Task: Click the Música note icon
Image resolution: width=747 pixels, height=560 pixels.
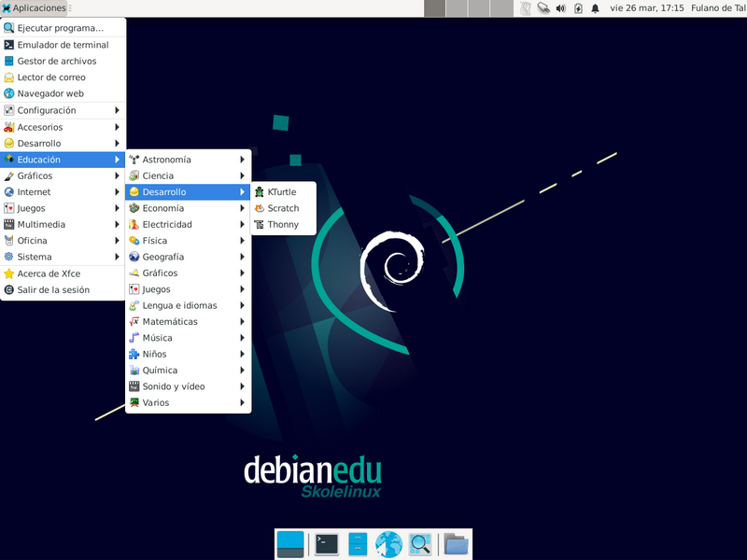Action: point(134,338)
